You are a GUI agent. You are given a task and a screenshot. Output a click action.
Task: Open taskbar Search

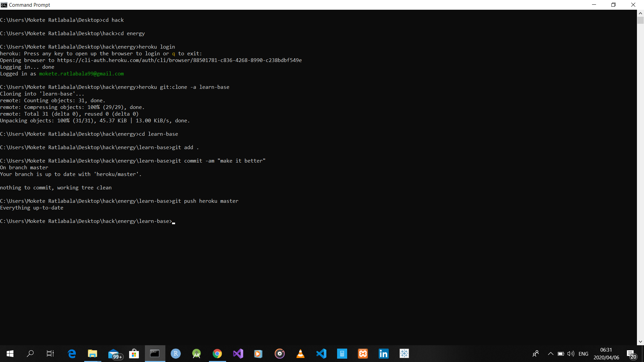pos(30,354)
